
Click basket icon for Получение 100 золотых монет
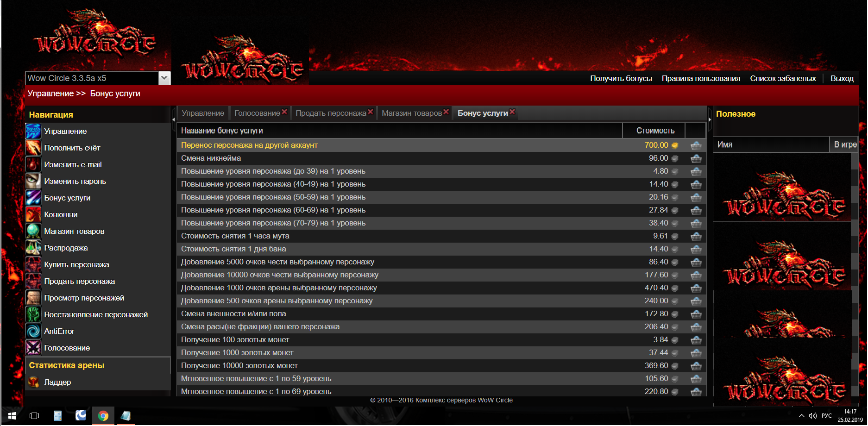[x=696, y=340]
